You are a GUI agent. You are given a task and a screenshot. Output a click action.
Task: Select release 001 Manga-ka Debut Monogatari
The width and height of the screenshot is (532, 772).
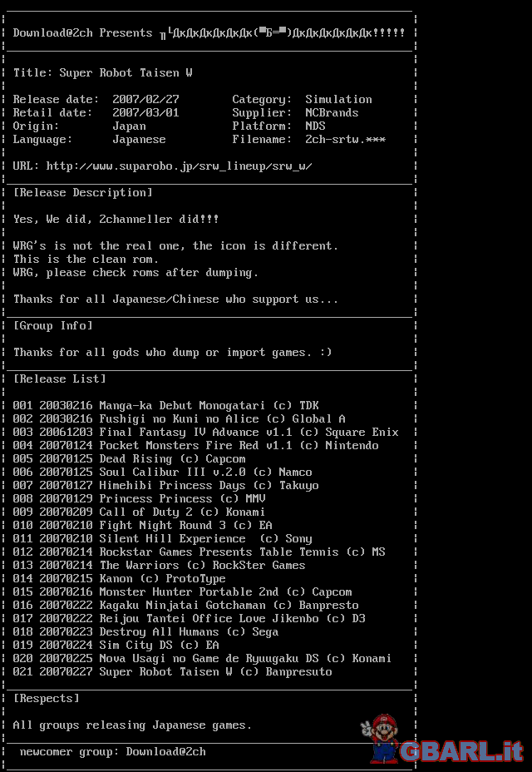(x=166, y=405)
